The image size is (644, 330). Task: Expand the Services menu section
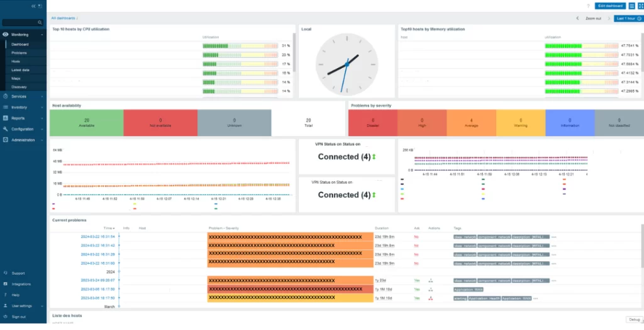coord(19,96)
